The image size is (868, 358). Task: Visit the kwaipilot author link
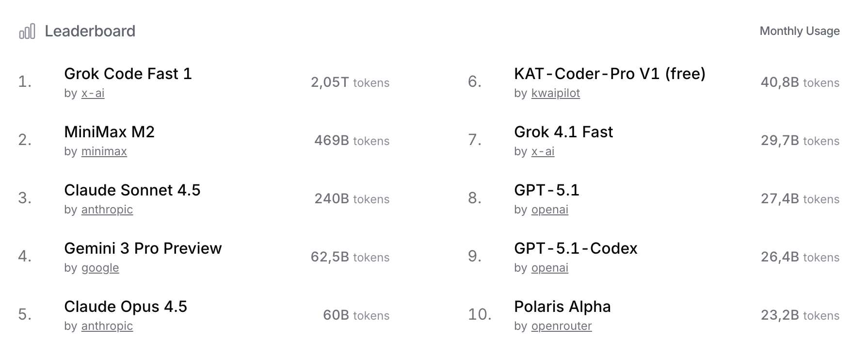point(555,93)
